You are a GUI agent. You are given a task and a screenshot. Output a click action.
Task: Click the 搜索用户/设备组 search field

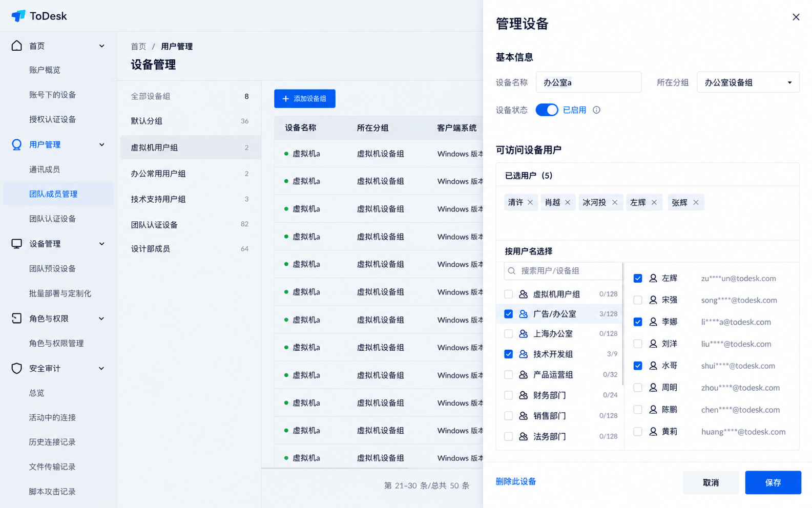563,271
